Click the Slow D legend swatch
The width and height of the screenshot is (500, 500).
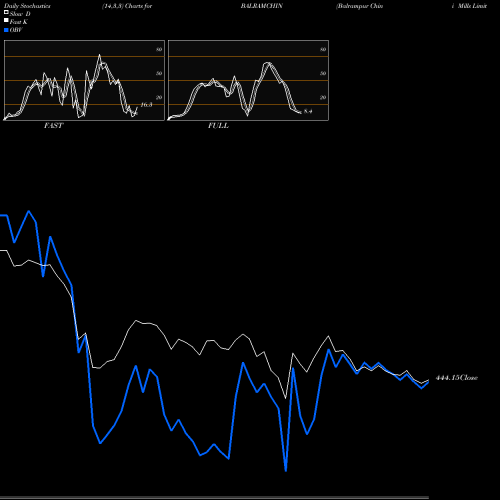(x=6, y=12)
